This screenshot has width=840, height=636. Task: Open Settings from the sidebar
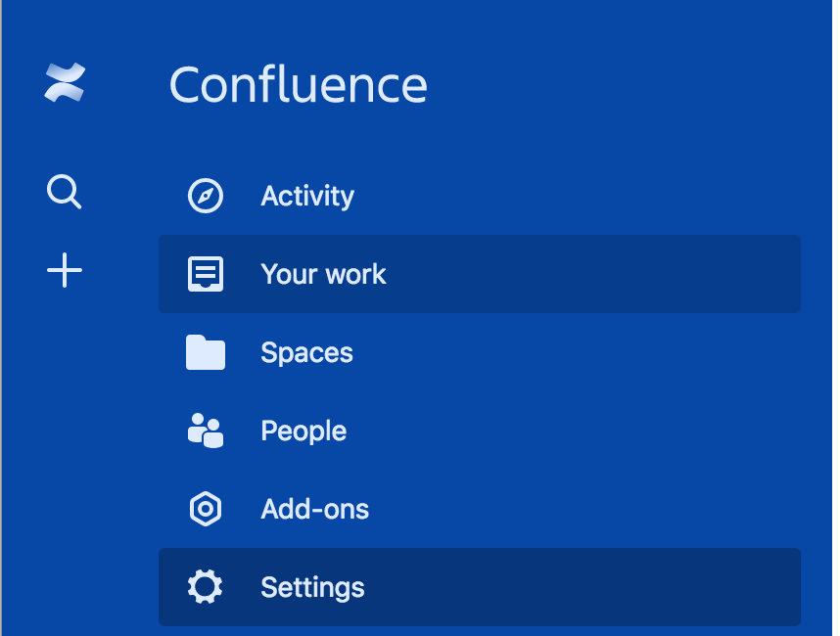click(480, 587)
